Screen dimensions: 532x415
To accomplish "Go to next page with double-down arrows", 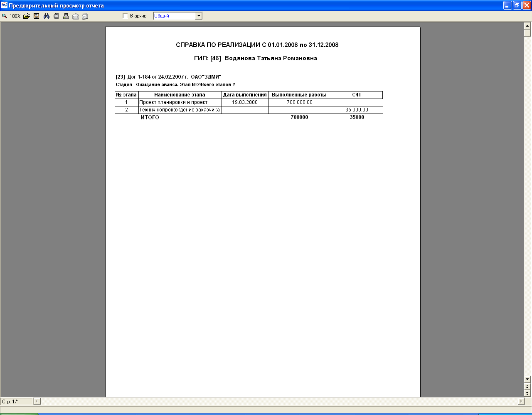I will coord(527,393).
